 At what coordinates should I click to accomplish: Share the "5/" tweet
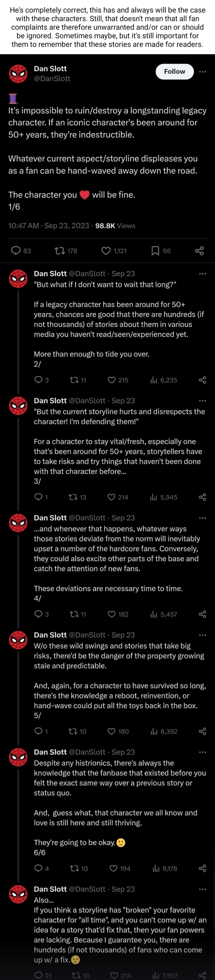(203, 731)
